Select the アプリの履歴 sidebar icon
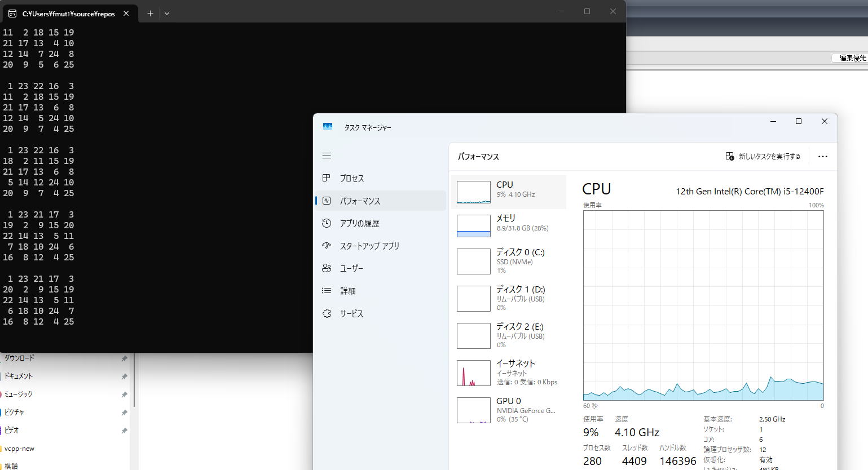The width and height of the screenshot is (868, 470). tap(327, 223)
